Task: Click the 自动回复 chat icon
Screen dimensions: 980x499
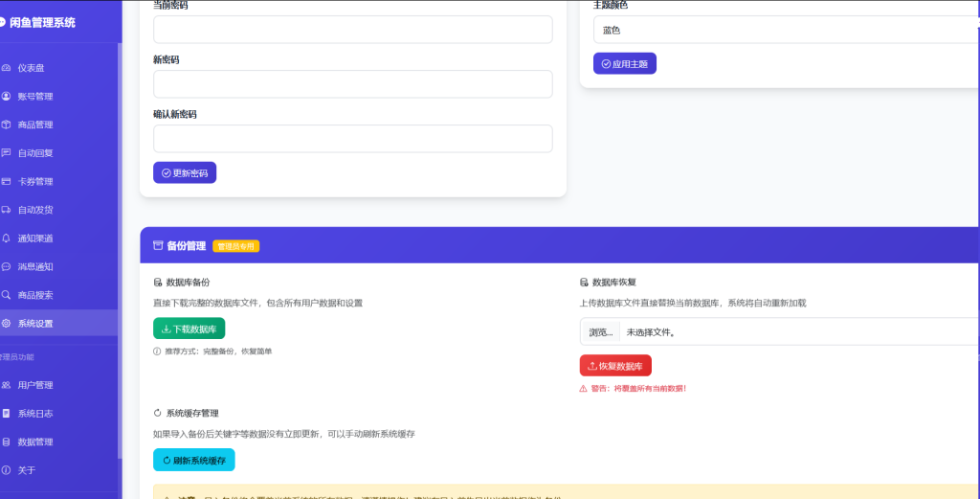Action: coord(7,152)
